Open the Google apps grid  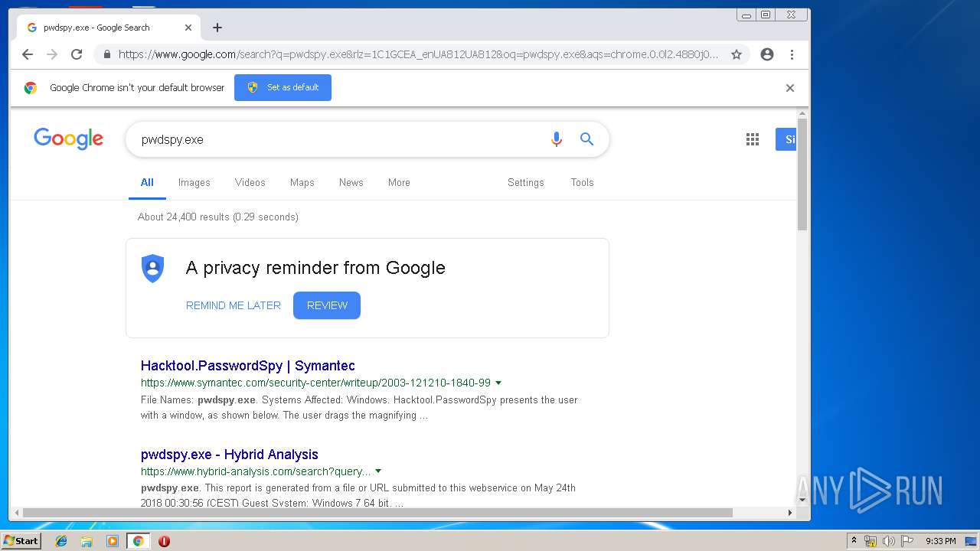pyautogui.click(x=753, y=139)
